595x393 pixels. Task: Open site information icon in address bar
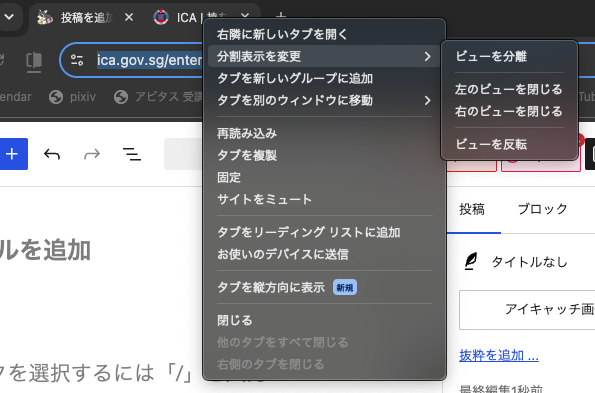(77, 60)
